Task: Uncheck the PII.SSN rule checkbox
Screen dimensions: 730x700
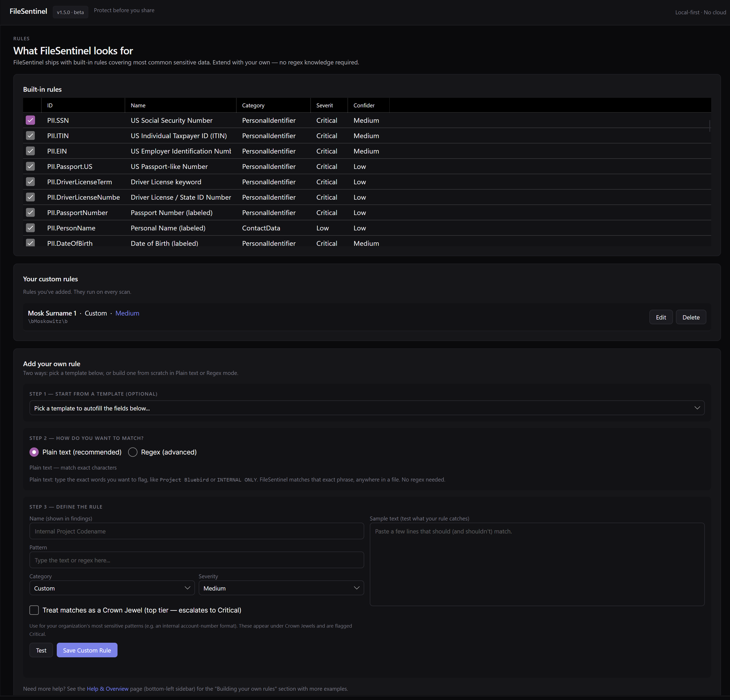Action: [30, 120]
